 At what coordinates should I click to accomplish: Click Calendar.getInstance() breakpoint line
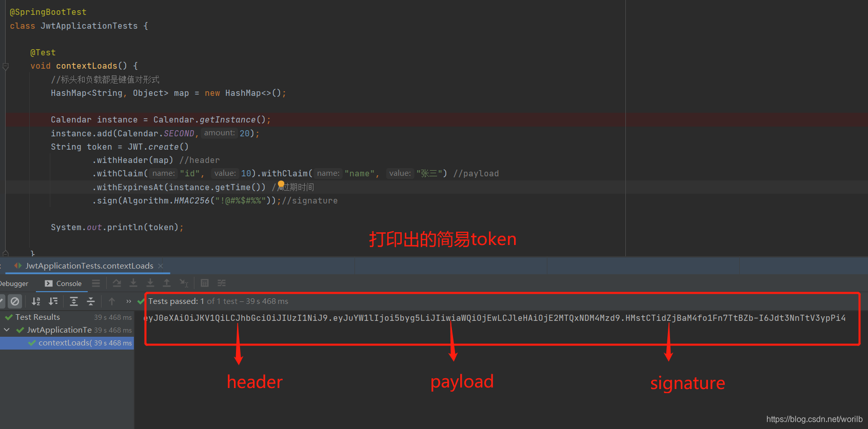point(161,119)
